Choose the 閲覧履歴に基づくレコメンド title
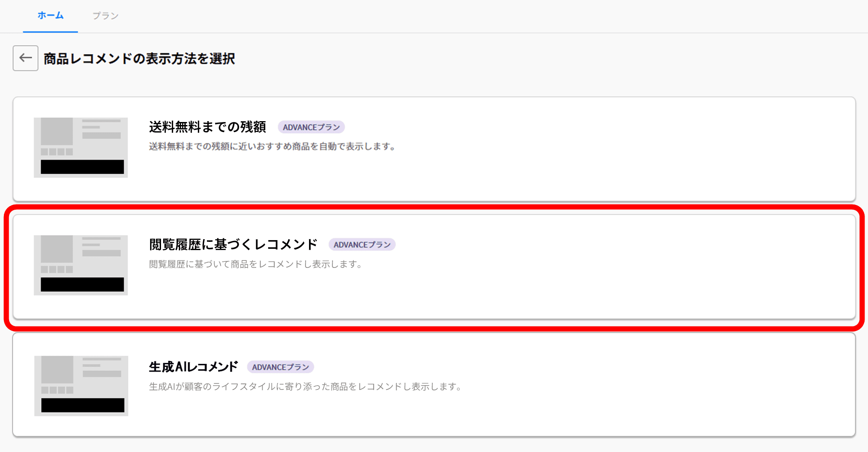 tap(233, 244)
